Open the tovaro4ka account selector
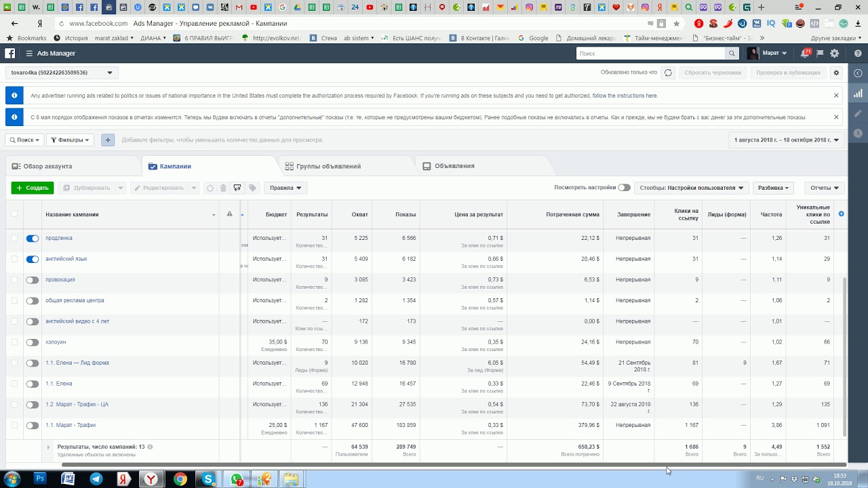The image size is (868, 488). click(x=62, y=73)
